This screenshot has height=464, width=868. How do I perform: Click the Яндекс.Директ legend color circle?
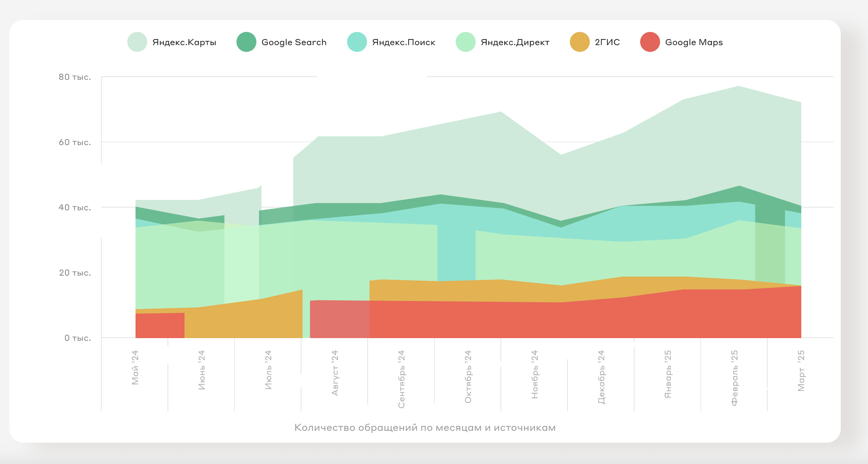pos(465,42)
